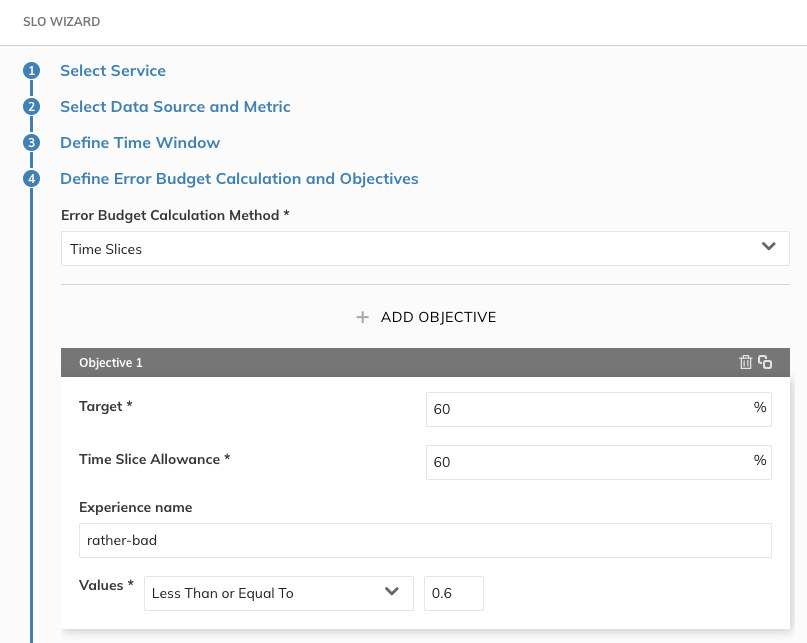The height and width of the screenshot is (643, 807).
Task: Open the Select Service step
Action: click(x=113, y=71)
